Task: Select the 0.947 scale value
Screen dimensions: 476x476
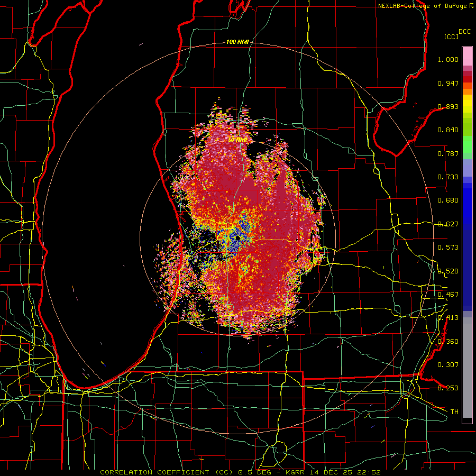Action: point(448,83)
